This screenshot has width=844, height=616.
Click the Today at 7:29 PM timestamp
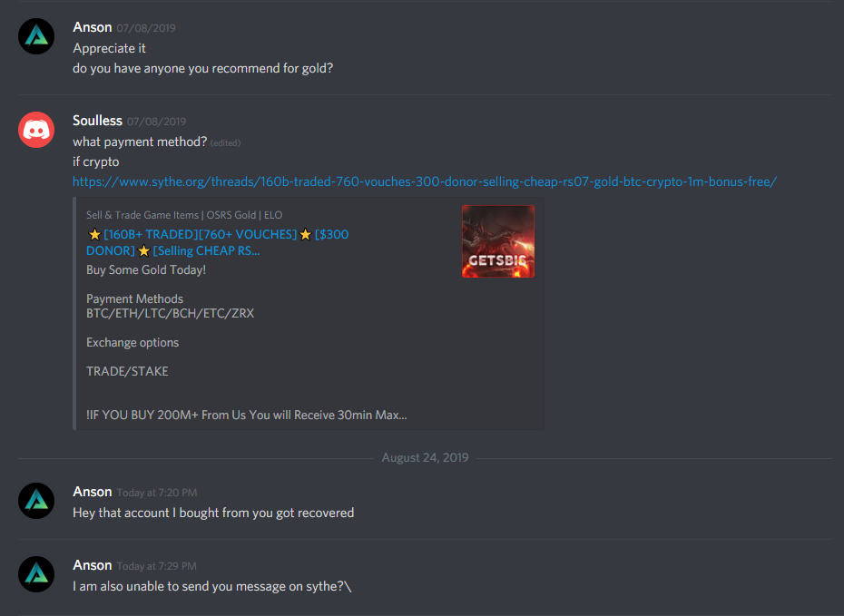coord(157,566)
